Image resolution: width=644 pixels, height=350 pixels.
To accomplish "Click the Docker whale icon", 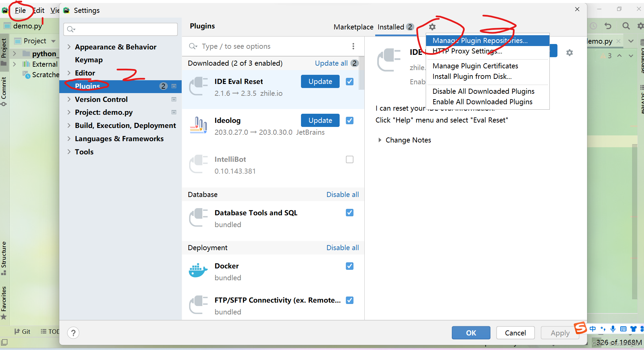I will pyautogui.click(x=198, y=271).
